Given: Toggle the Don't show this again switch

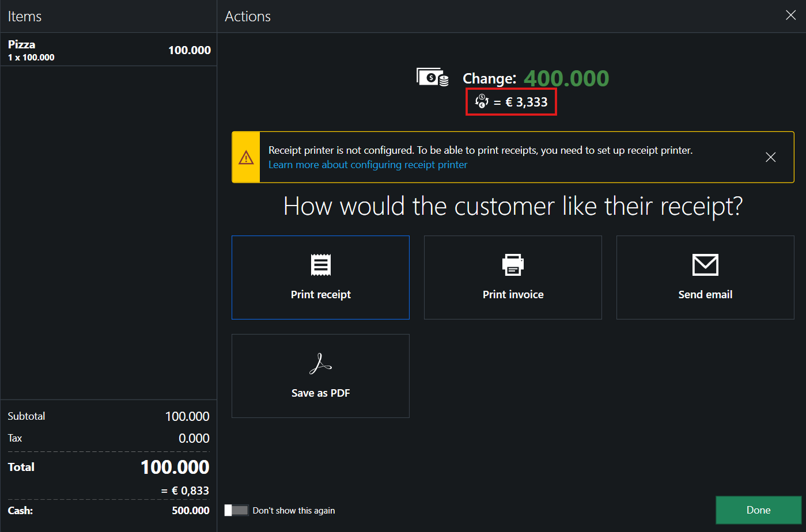Looking at the screenshot, I should click(237, 510).
